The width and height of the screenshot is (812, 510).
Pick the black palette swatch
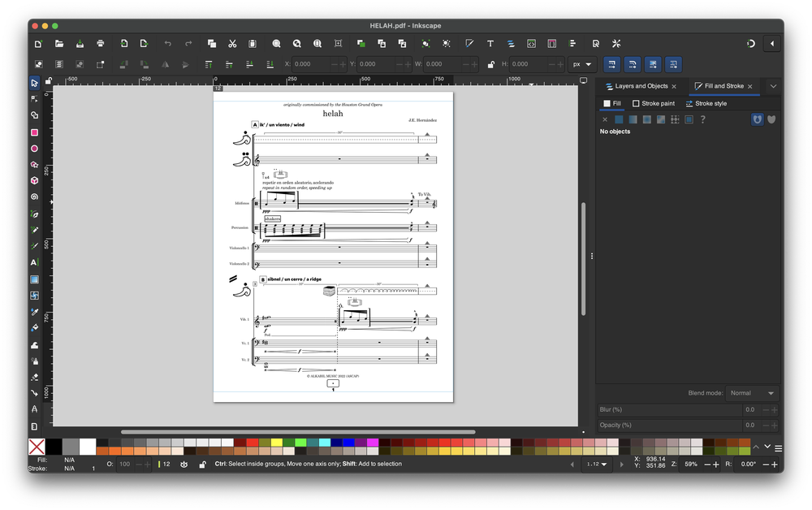tap(54, 447)
